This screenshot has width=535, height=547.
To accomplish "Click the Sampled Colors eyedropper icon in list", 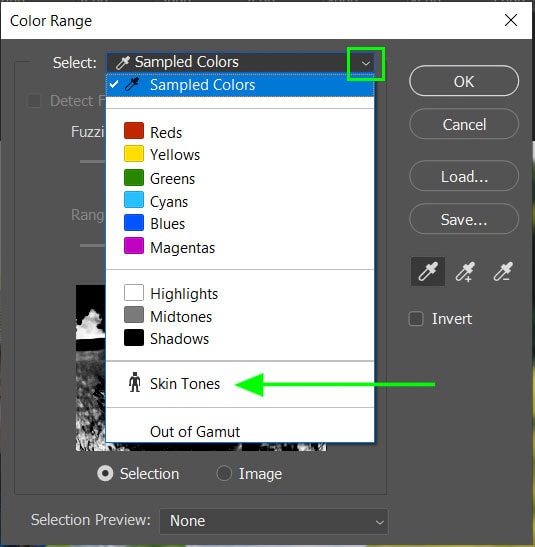I will pyautogui.click(x=132, y=85).
